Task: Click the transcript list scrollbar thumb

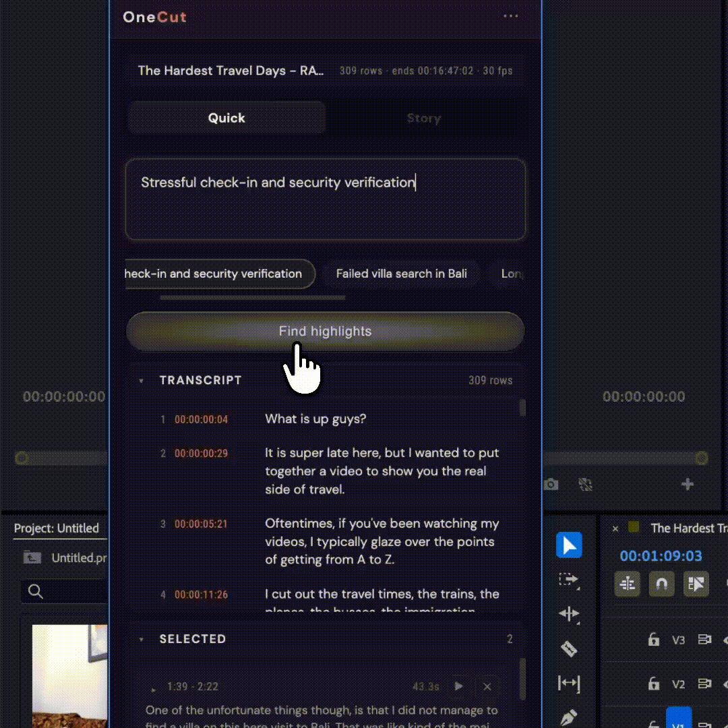Action: coord(522,408)
